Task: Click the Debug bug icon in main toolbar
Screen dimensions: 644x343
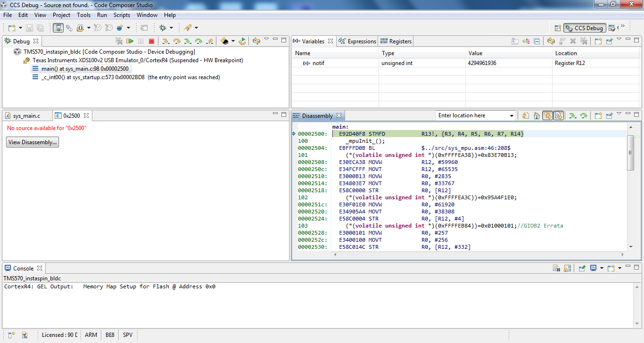Action: [163, 28]
